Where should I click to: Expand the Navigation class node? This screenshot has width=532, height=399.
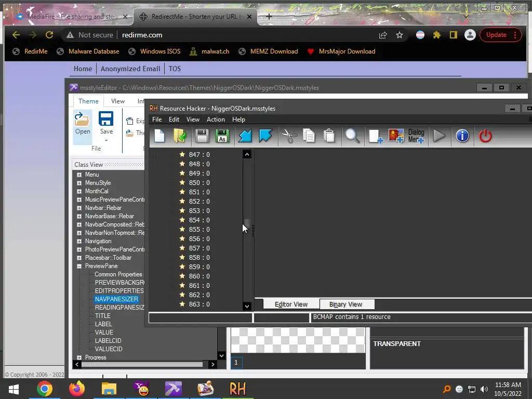point(79,241)
